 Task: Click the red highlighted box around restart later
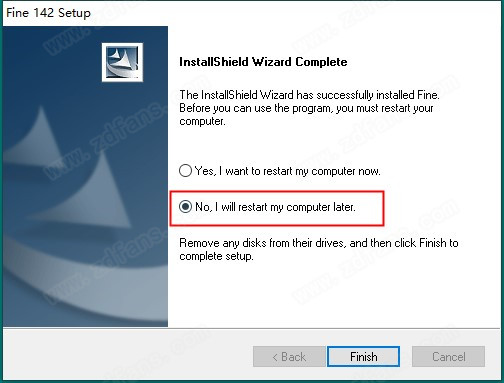pyautogui.click(x=277, y=209)
